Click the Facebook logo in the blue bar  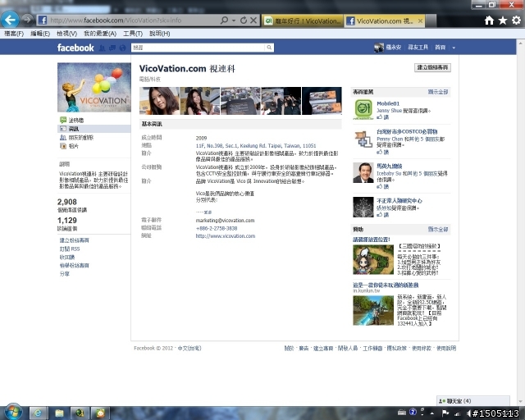click(x=75, y=48)
